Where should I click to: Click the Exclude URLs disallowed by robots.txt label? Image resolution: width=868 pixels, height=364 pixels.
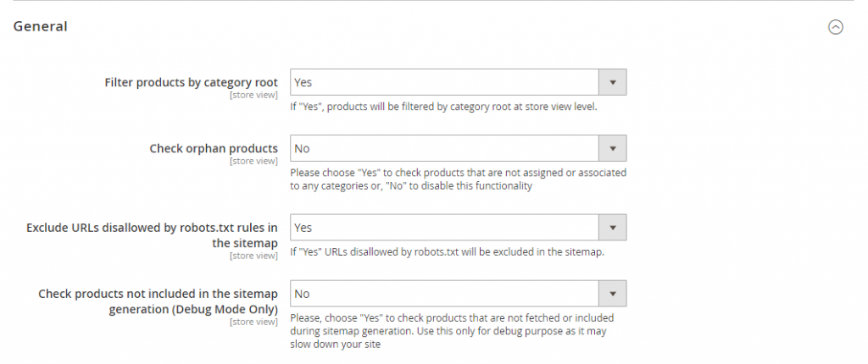153,234
